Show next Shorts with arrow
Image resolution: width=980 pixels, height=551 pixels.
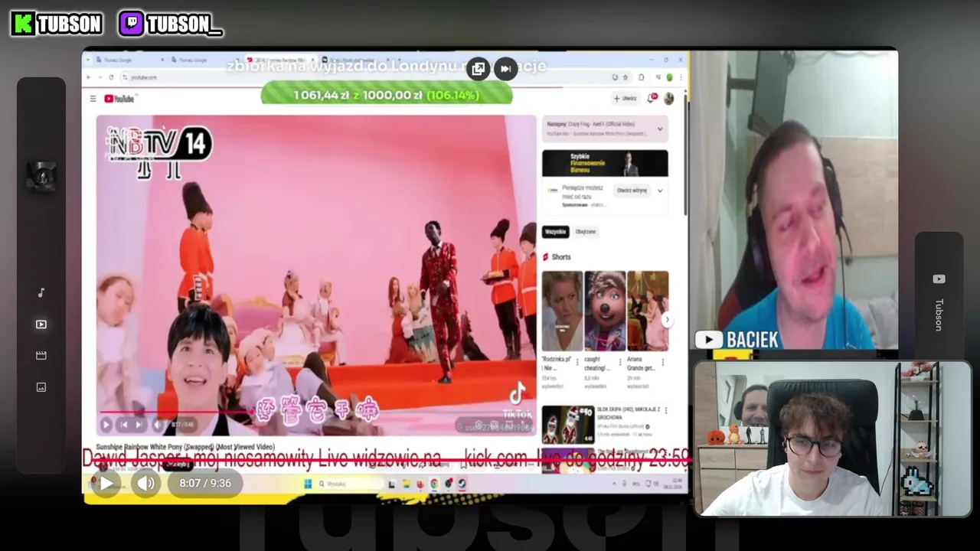click(x=667, y=321)
